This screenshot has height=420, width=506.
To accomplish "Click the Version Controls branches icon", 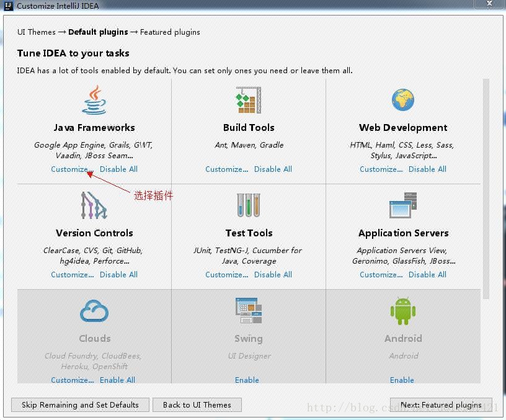I will [x=94, y=205].
